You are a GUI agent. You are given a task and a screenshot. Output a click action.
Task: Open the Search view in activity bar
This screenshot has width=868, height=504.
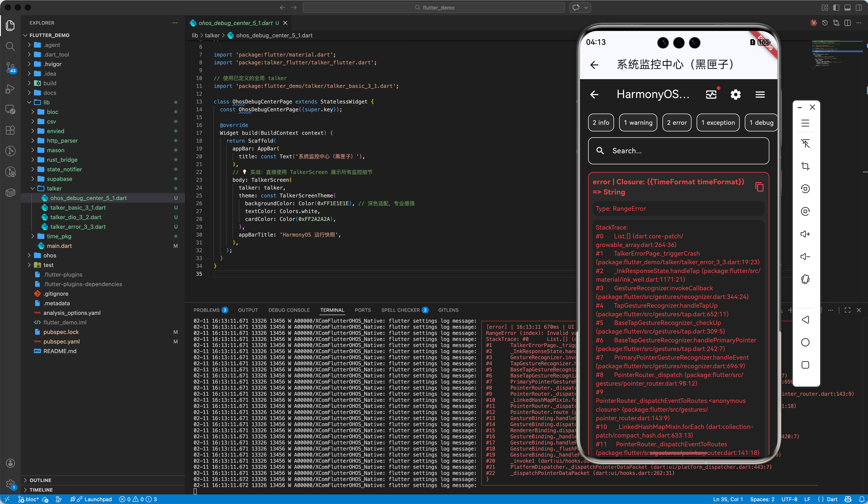coord(10,47)
